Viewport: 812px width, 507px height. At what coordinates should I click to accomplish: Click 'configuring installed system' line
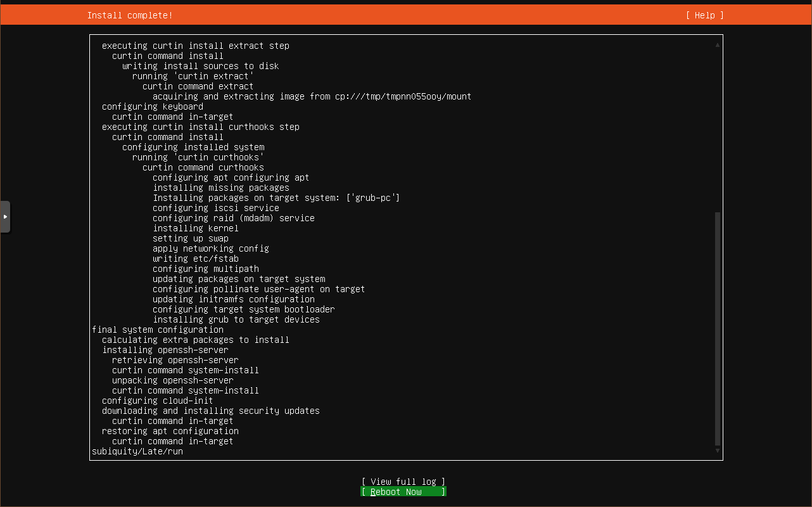193,147
